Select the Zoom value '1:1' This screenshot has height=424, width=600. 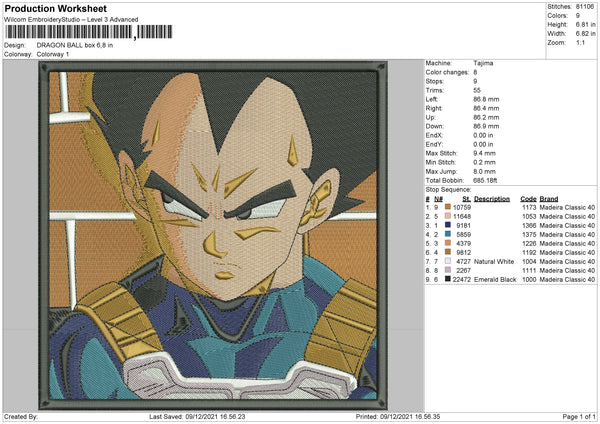pyautogui.click(x=580, y=43)
